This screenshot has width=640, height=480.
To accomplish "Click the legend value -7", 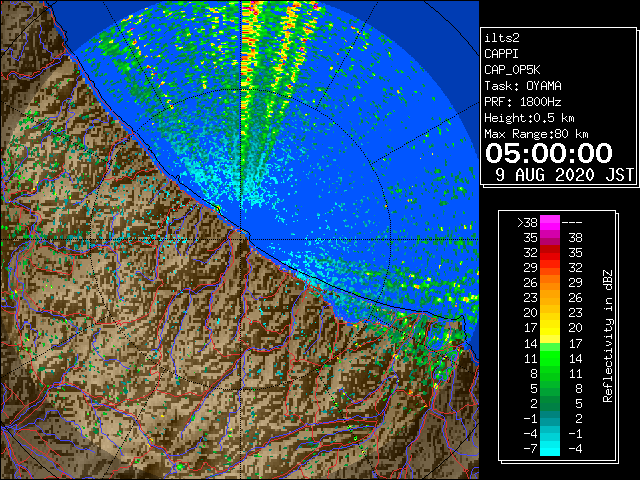I will coord(531,448).
